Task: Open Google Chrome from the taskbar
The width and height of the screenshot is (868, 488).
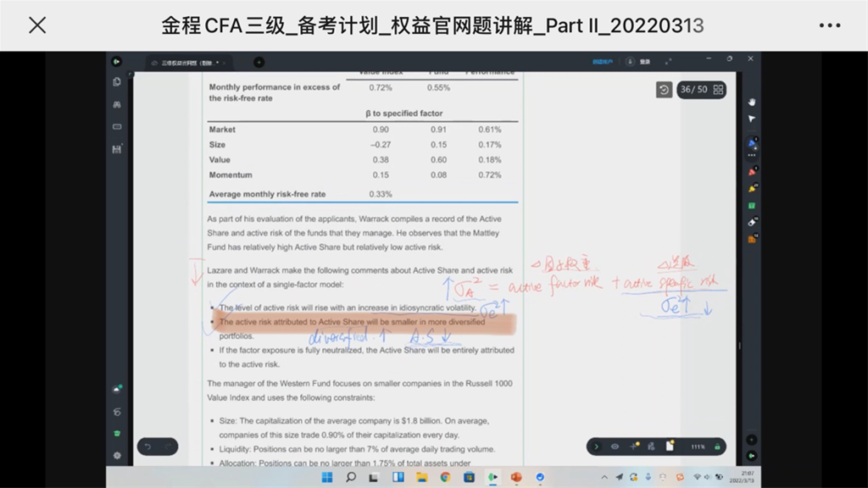Action: tap(445, 477)
